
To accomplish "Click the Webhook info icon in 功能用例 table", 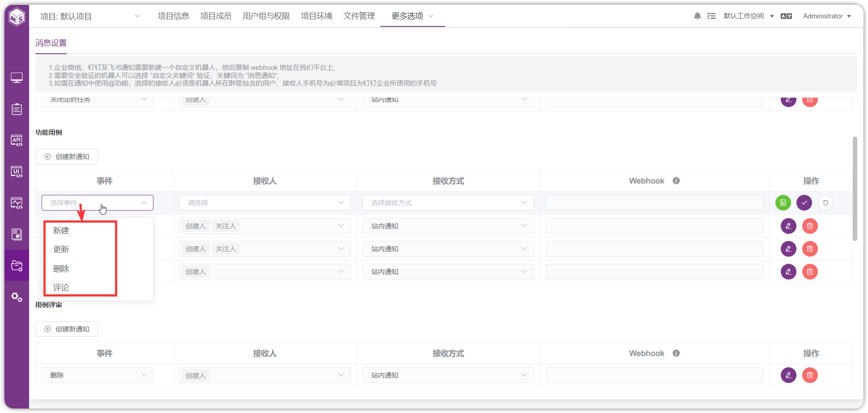I will click(x=676, y=181).
